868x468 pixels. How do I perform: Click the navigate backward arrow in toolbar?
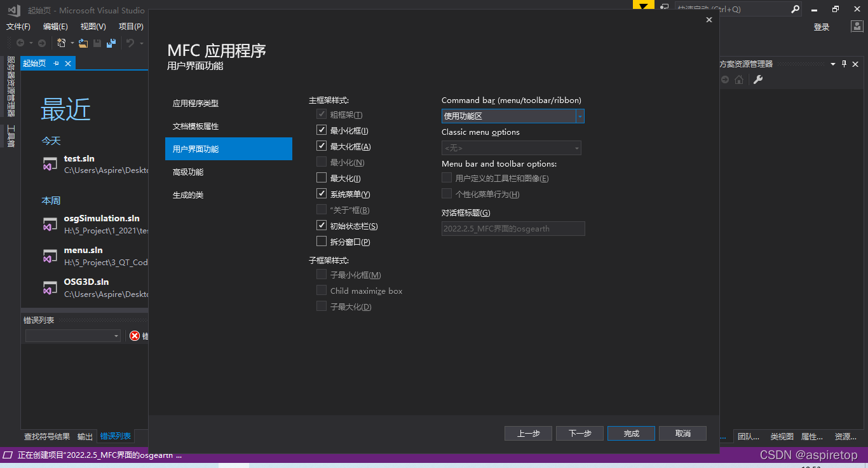click(x=20, y=43)
